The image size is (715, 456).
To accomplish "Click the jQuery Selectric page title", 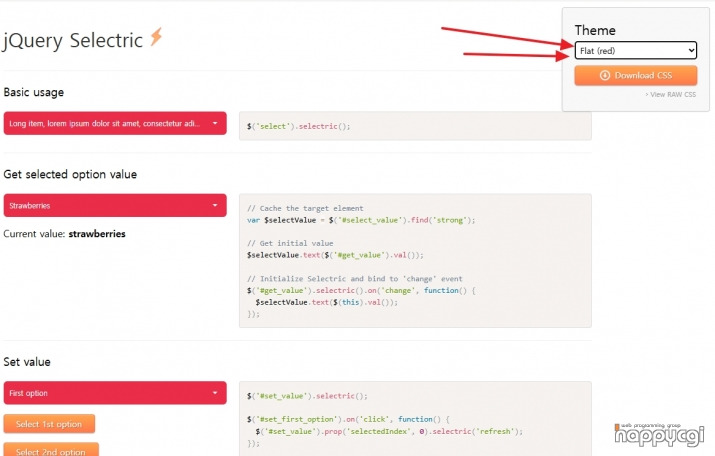I will (x=73, y=40).
